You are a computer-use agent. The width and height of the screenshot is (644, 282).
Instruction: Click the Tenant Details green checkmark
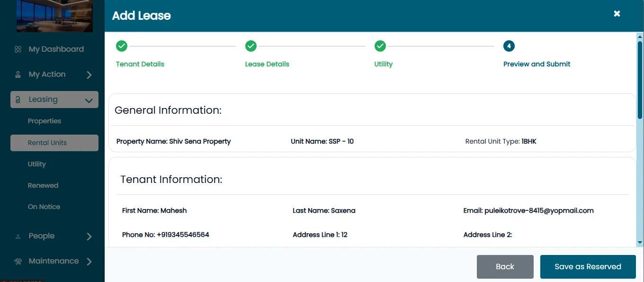122,46
